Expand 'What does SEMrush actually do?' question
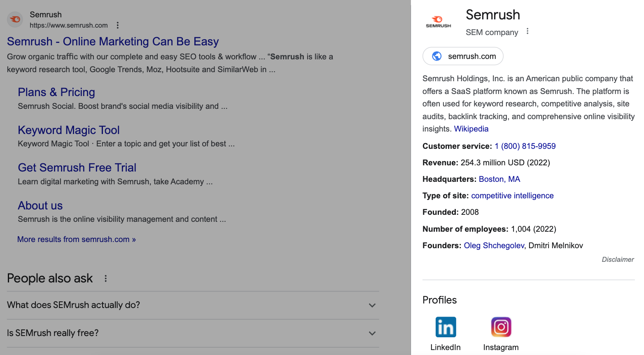This screenshot has height=355, width=644. tap(193, 305)
